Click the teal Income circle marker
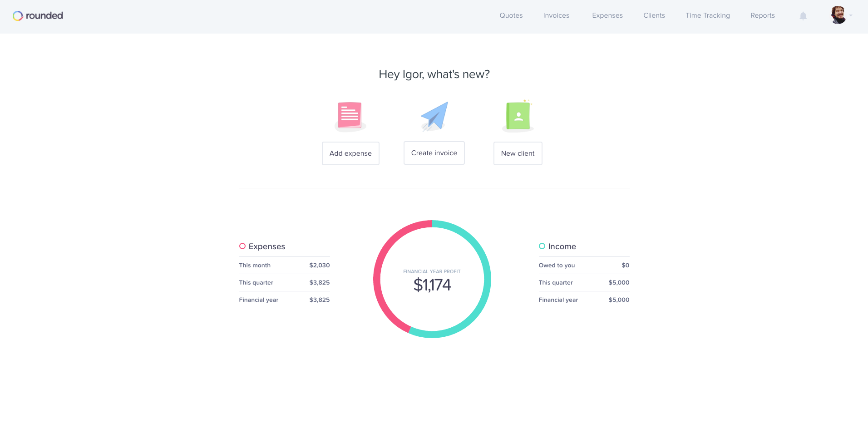This screenshot has height=443, width=868. point(542,246)
